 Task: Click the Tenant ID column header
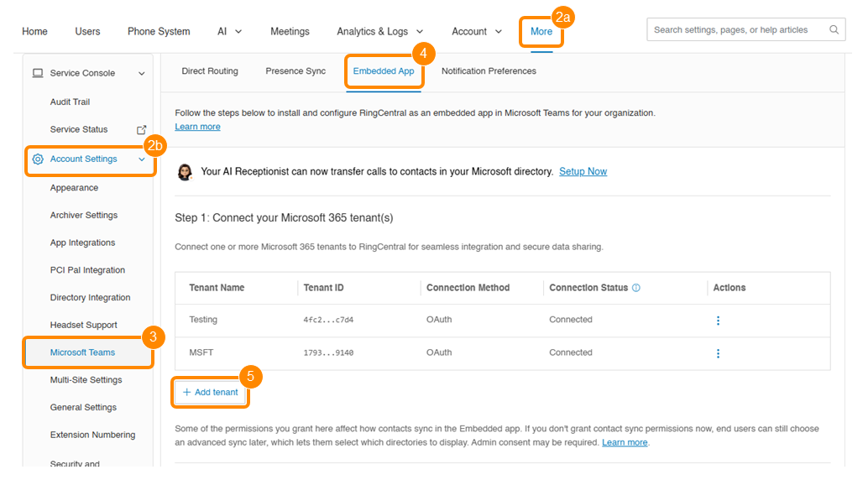click(x=323, y=288)
